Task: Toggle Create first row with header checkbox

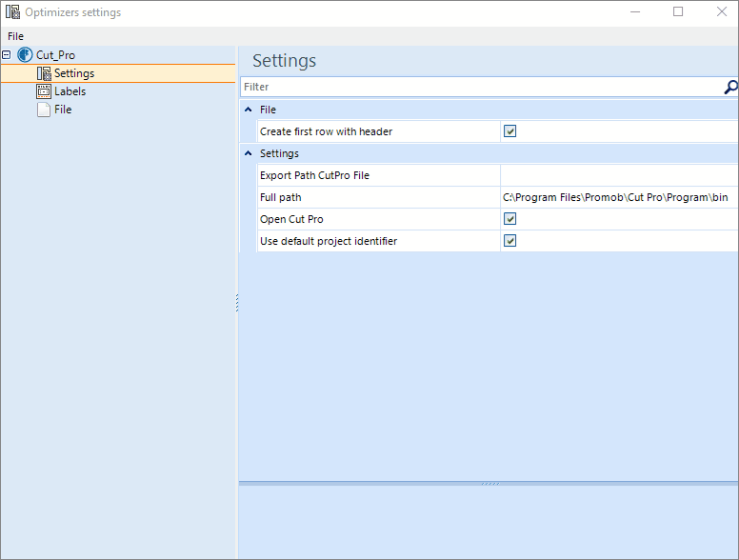Action: tap(509, 131)
